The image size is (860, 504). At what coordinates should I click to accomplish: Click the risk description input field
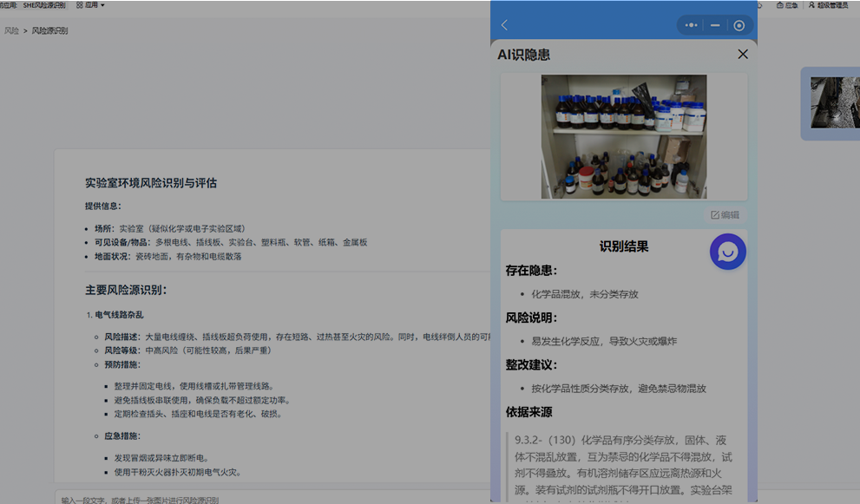coord(260,500)
